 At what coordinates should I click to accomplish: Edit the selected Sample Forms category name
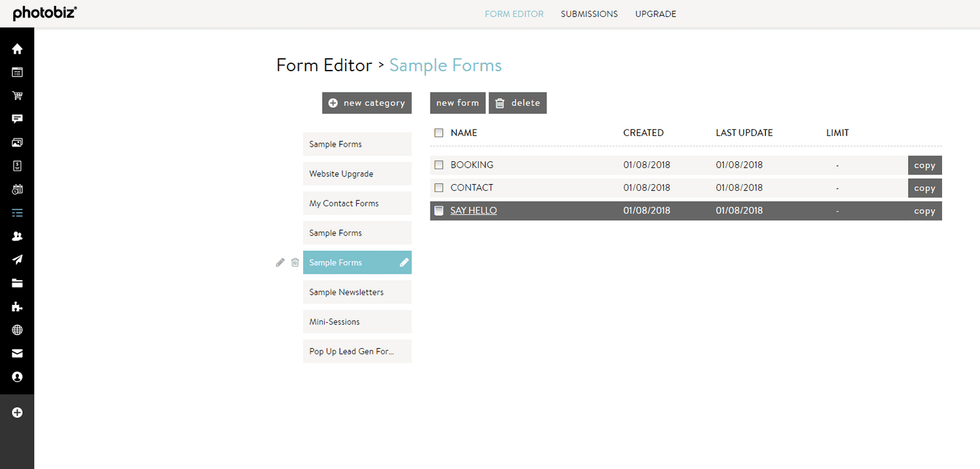(280, 262)
